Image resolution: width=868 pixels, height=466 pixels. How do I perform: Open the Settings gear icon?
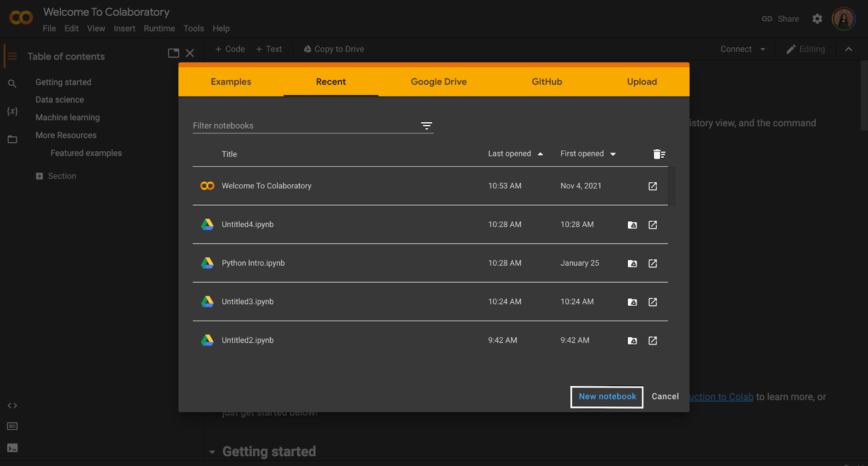coord(817,19)
